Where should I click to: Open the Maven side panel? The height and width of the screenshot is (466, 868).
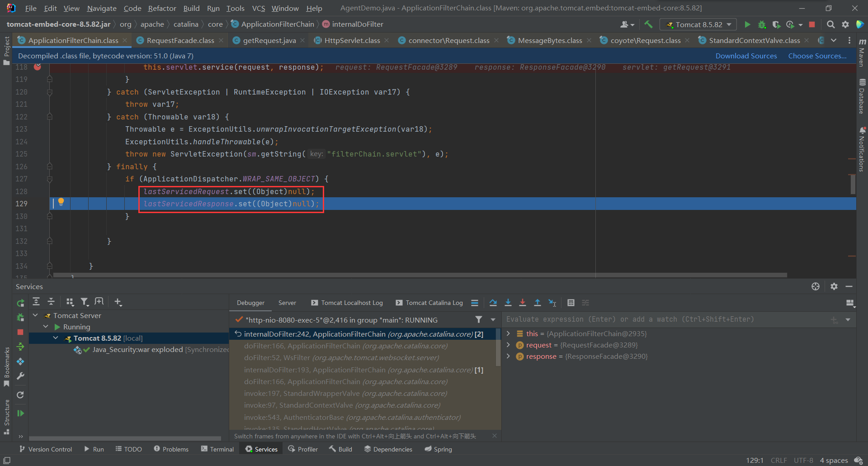862,53
